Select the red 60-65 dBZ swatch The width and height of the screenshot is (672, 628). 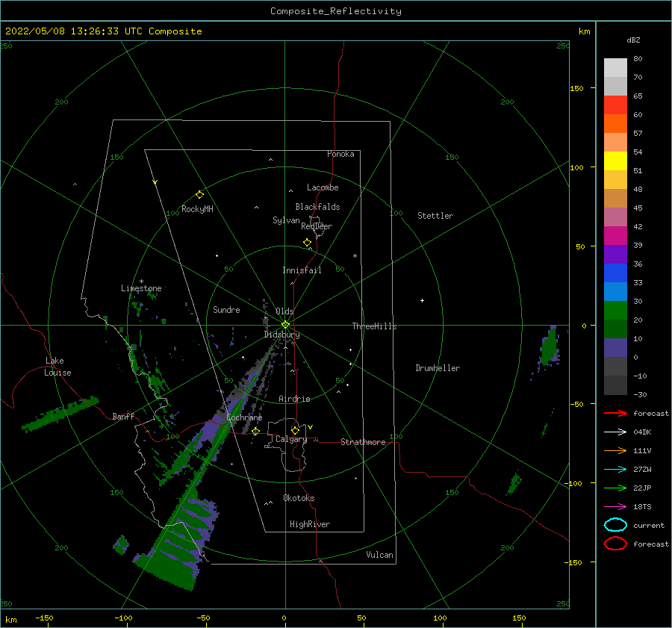pyautogui.click(x=615, y=105)
